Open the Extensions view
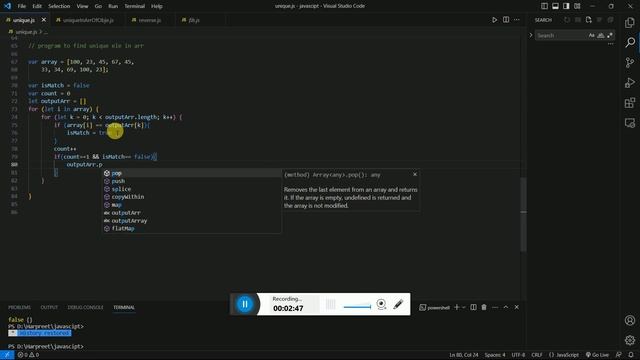Image resolution: width=640 pixels, height=360 pixels. pyautogui.click(x=630, y=102)
